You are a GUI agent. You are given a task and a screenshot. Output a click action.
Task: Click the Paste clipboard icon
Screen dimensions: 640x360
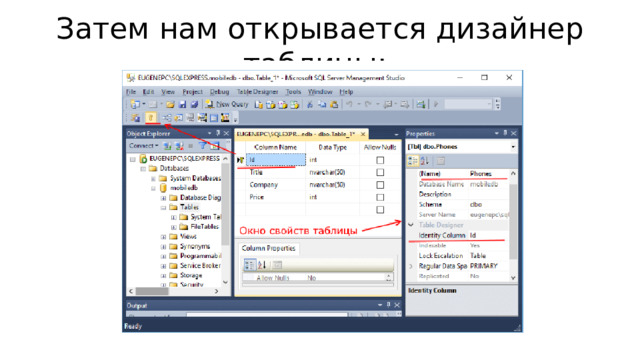coord(334,104)
